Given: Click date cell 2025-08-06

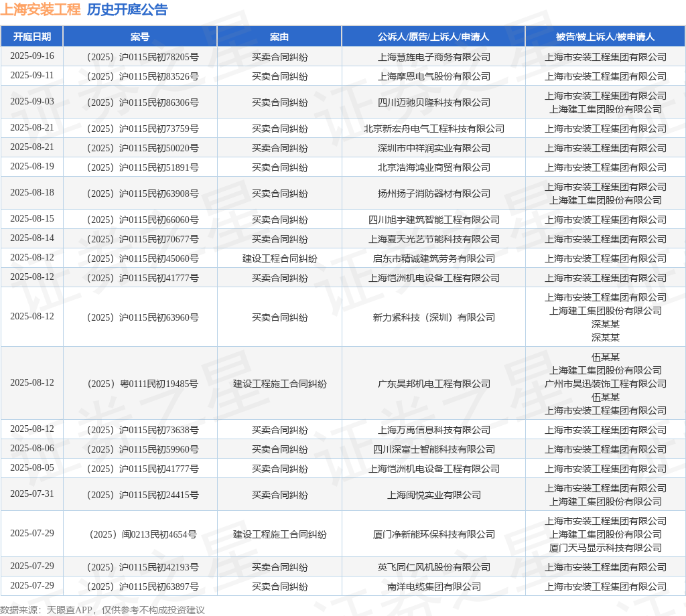Looking at the screenshot, I should point(32,449).
